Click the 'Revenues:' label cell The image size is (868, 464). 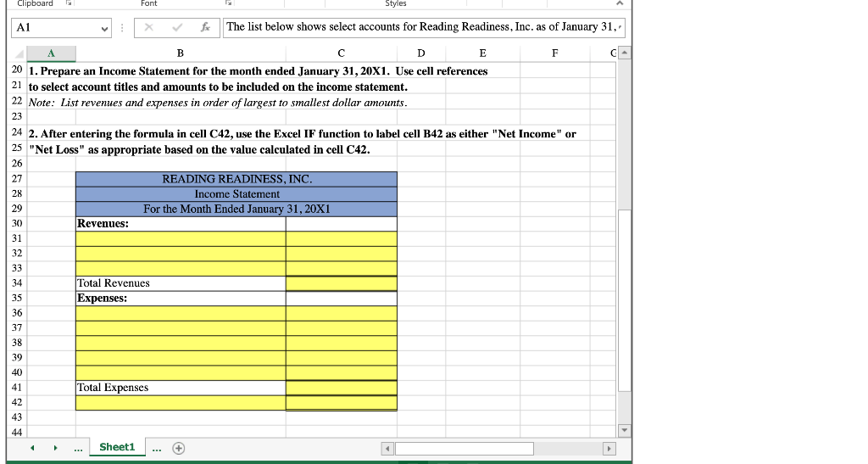click(x=181, y=224)
